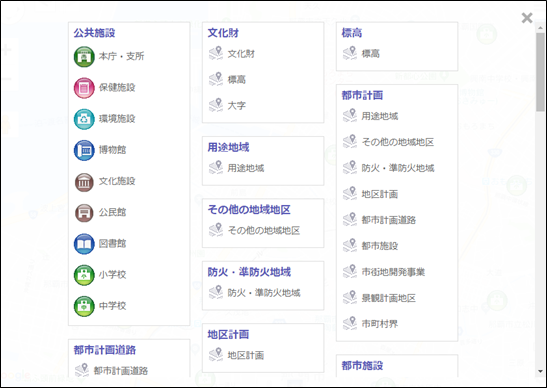Open the 景観計画地区 layer link
Screen dimensions: 547x388
[x=388, y=298]
